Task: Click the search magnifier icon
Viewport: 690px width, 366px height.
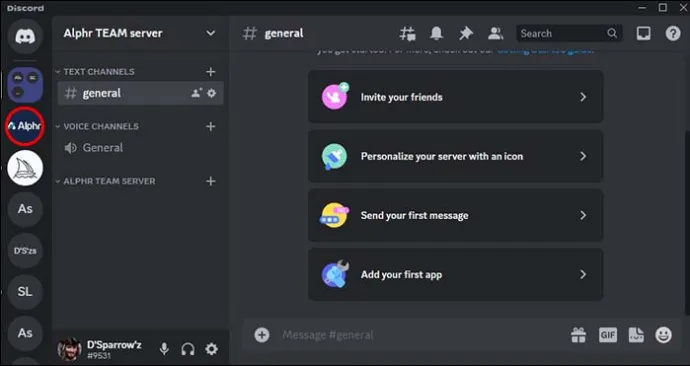Action: (x=612, y=33)
